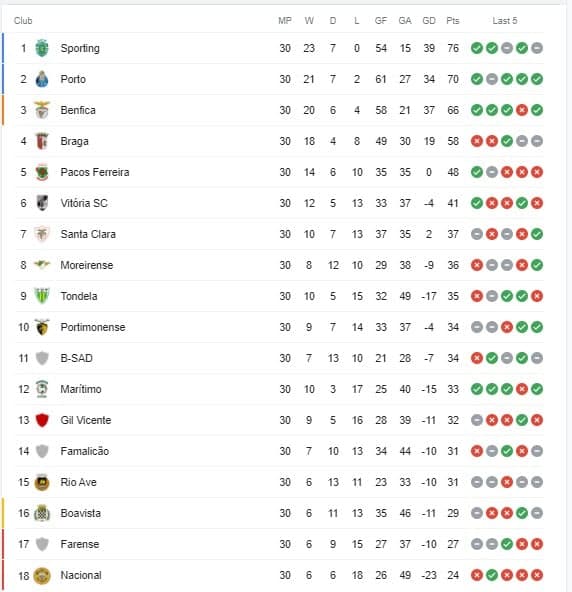Click Rio Ave's red loss icon
572x592 pixels.
(x=507, y=482)
